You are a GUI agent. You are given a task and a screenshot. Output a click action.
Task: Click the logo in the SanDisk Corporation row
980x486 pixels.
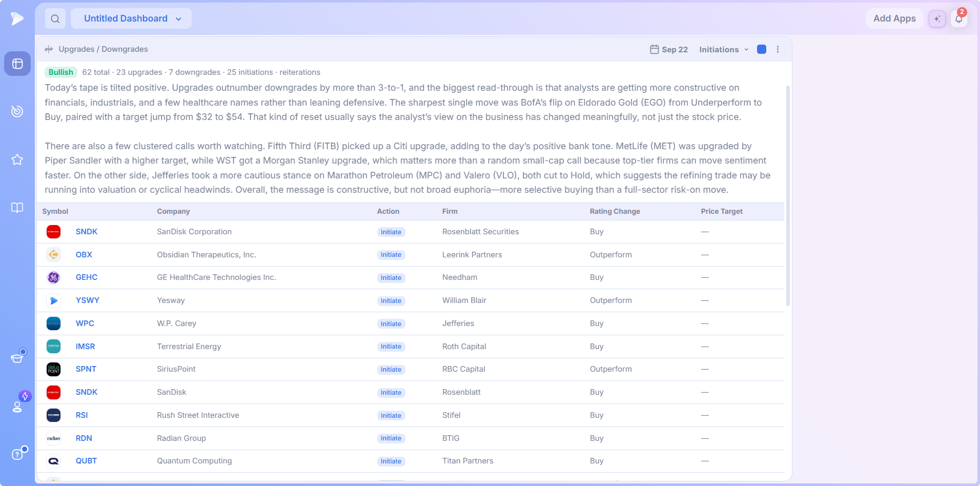coord(53,232)
